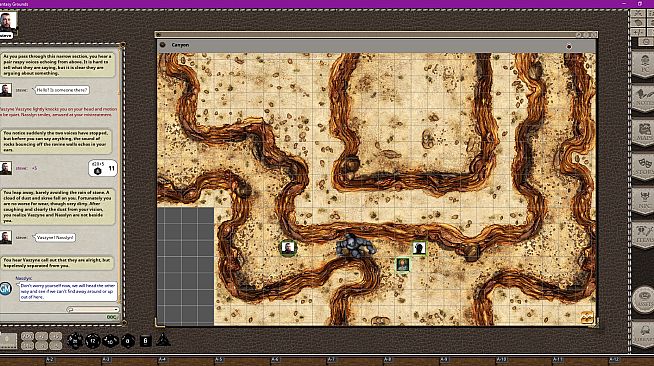Toggle the +5 modifier button
Image resolution: width=654 pixels, height=366 pixels.
(55, 336)
